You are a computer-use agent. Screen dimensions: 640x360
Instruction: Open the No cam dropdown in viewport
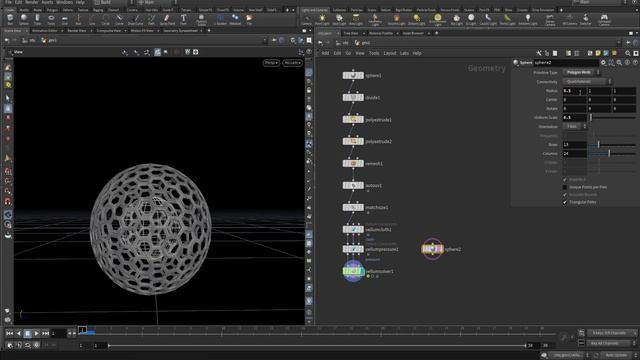[x=292, y=63]
